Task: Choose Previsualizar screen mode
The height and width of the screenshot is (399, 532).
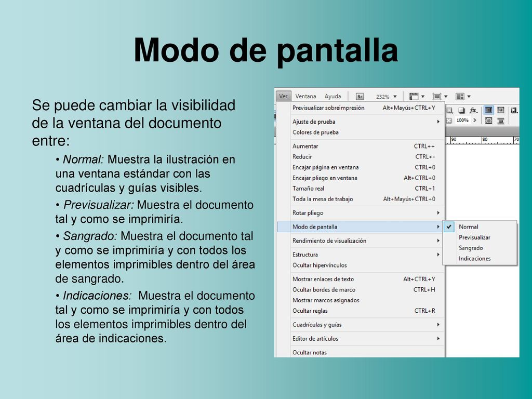Action: [x=480, y=237]
